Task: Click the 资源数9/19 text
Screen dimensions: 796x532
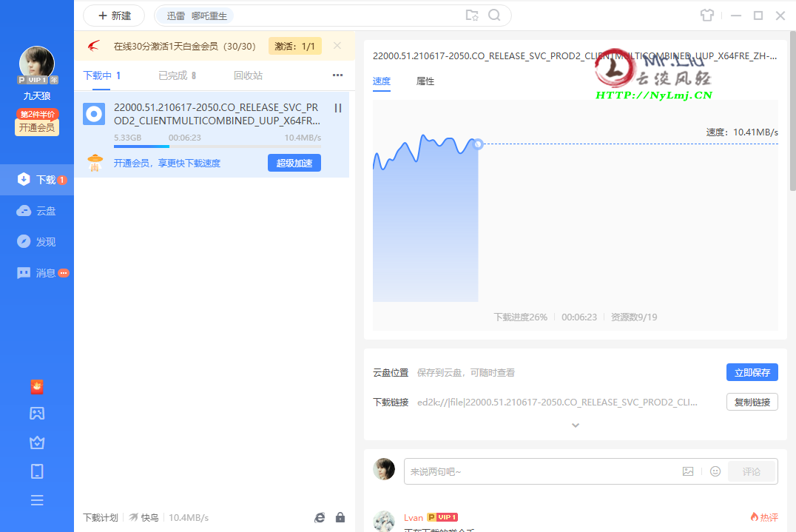Action: point(634,317)
